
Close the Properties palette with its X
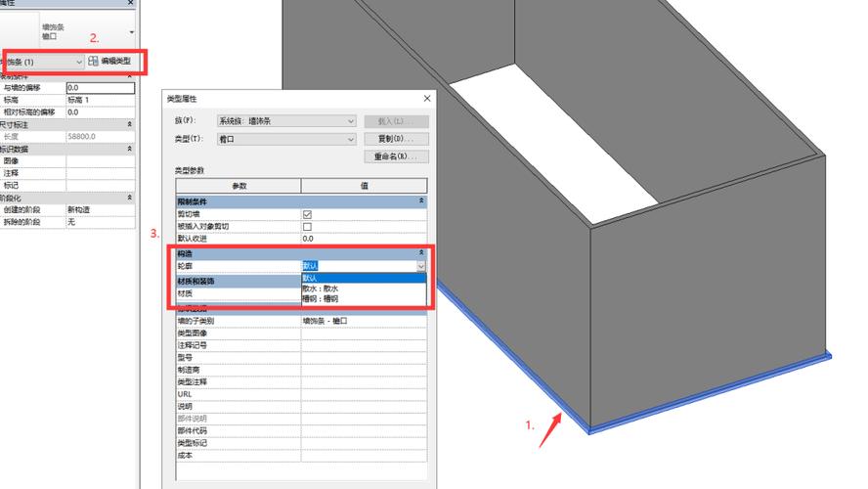click(130, 3)
